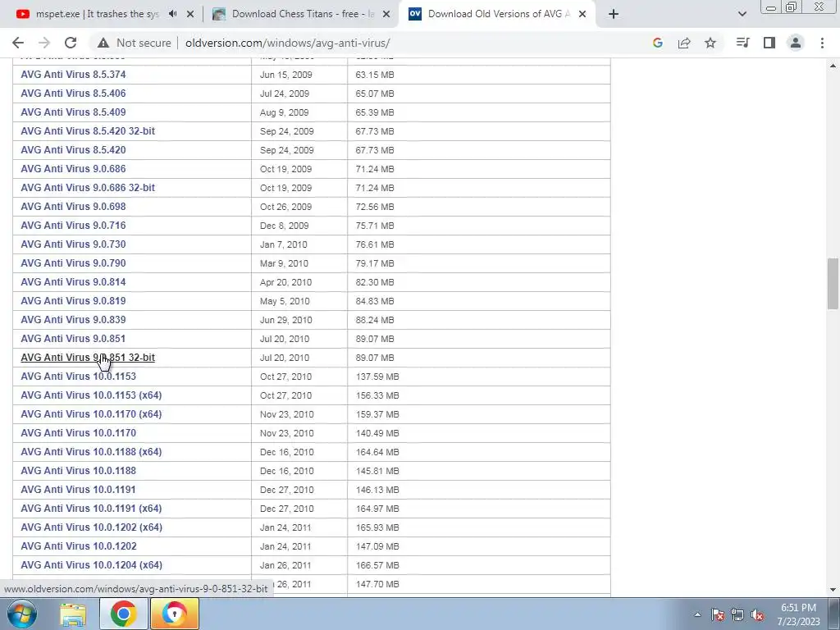Open AVG Anti Virus 9.0.686 link
The image size is (840, 630).
(x=73, y=169)
